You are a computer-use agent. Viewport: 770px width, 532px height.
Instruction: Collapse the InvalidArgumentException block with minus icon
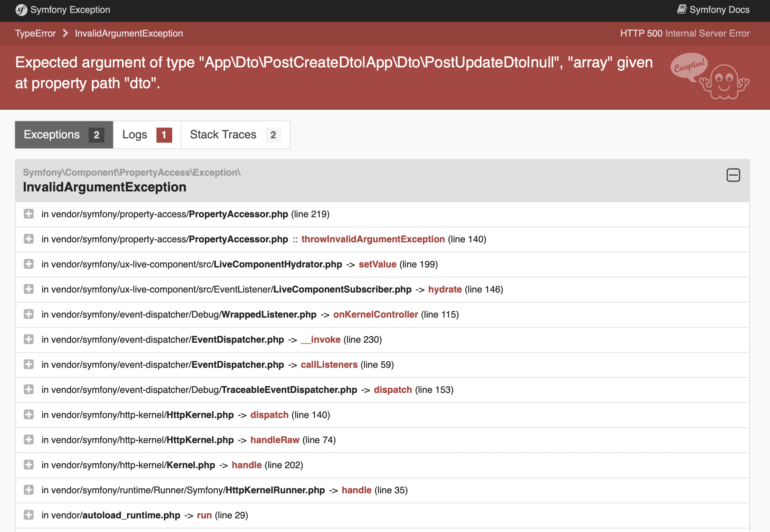pyautogui.click(x=733, y=175)
